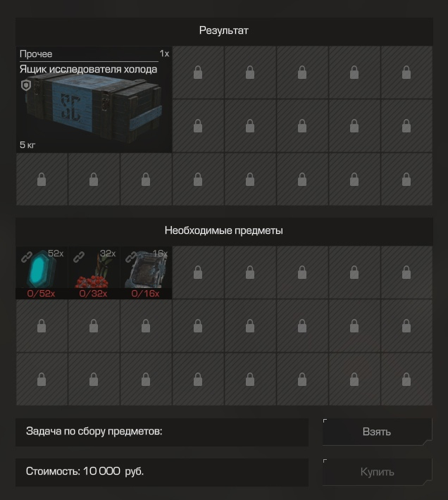Click the shield icon on the crate card
Viewport: 448px width, 500px height.
coord(26,85)
